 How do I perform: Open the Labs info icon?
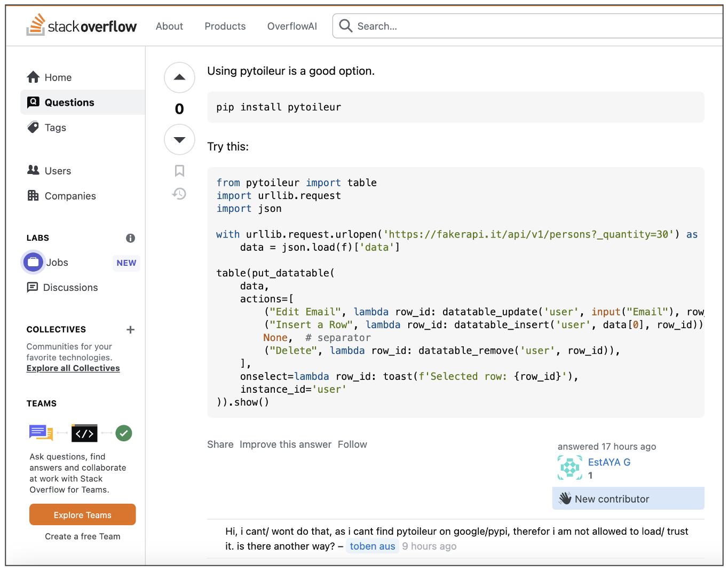[x=130, y=238]
